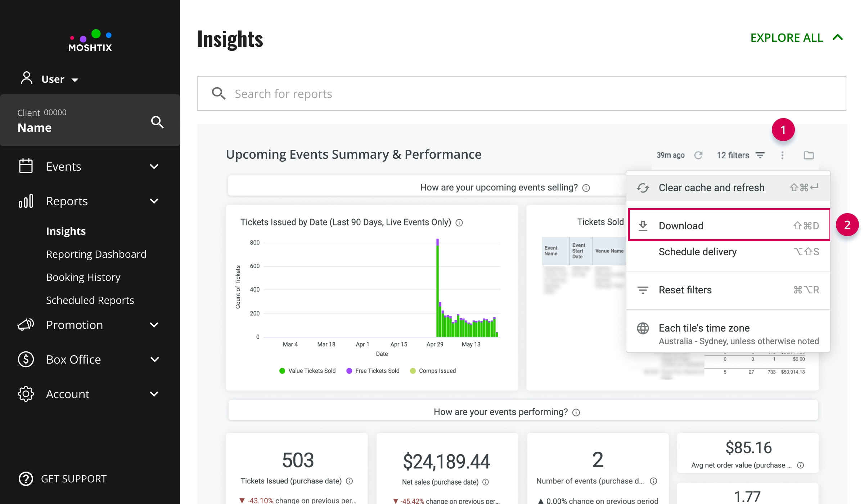Click the Reports bar chart icon
The width and height of the screenshot is (864, 504).
click(x=26, y=201)
